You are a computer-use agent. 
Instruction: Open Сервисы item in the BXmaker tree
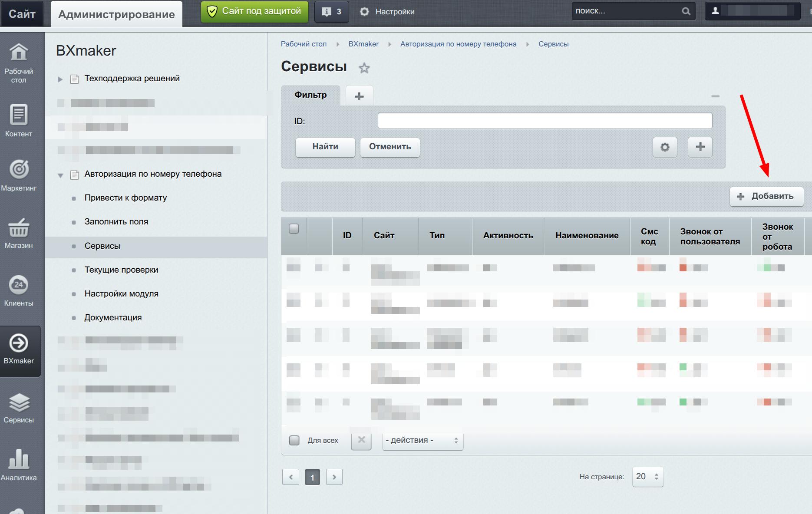click(102, 246)
